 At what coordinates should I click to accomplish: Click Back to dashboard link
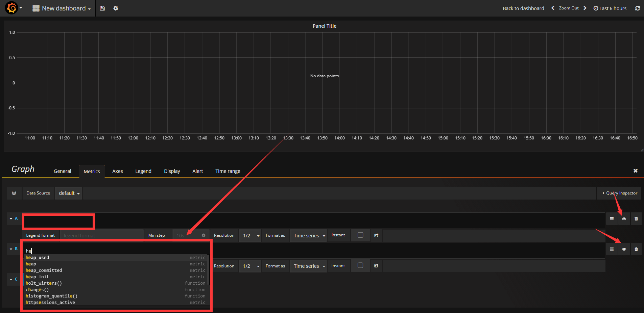pyautogui.click(x=523, y=8)
